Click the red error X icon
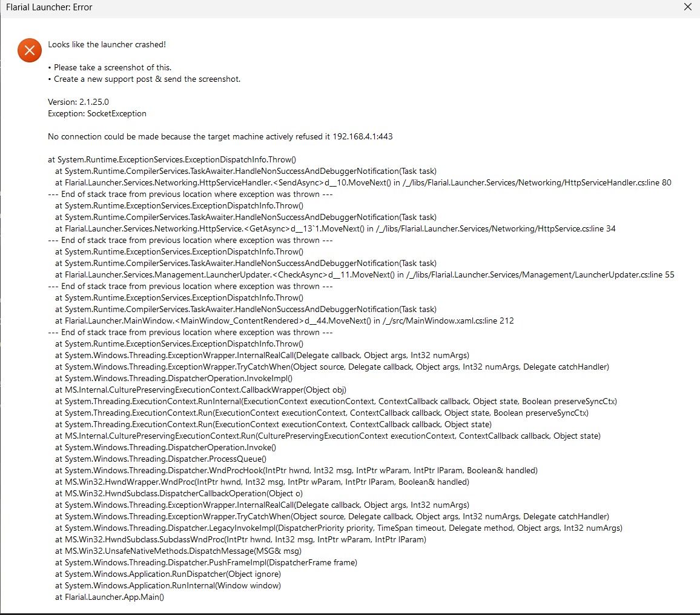The width and height of the screenshot is (700, 615). [29, 50]
